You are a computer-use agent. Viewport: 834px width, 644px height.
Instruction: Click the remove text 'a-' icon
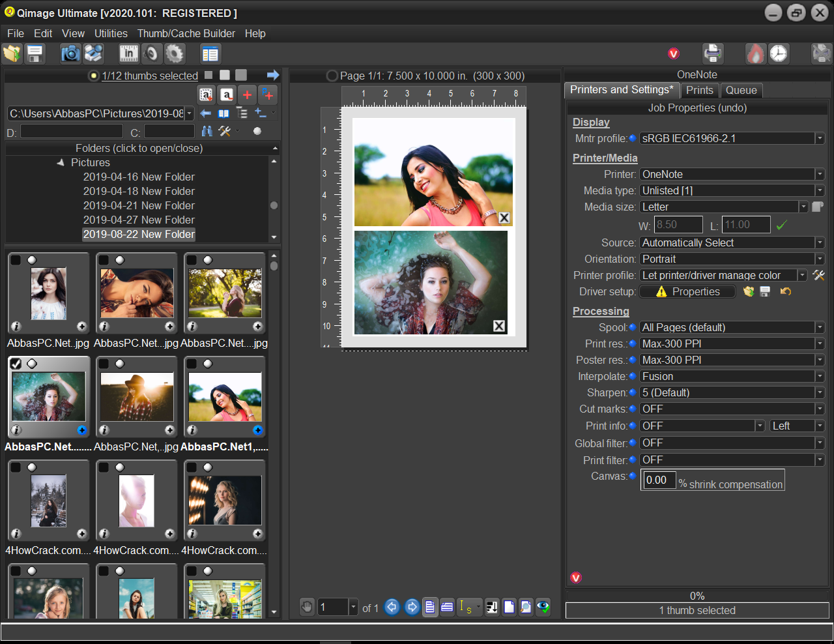click(x=227, y=95)
